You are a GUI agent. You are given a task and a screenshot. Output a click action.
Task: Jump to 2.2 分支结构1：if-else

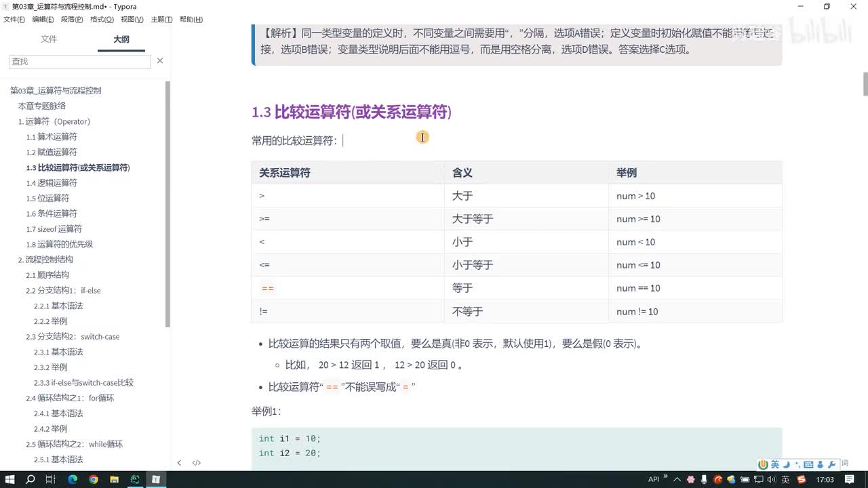tap(63, 290)
